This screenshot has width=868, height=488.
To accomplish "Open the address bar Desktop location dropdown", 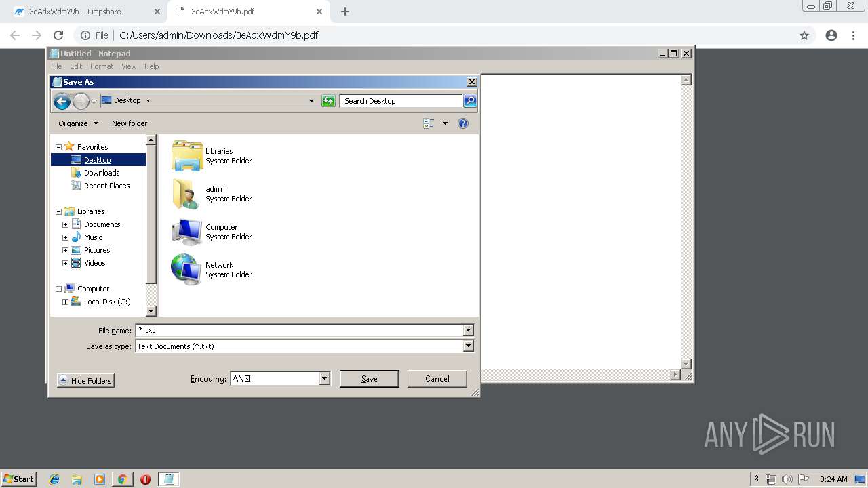I will (311, 101).
